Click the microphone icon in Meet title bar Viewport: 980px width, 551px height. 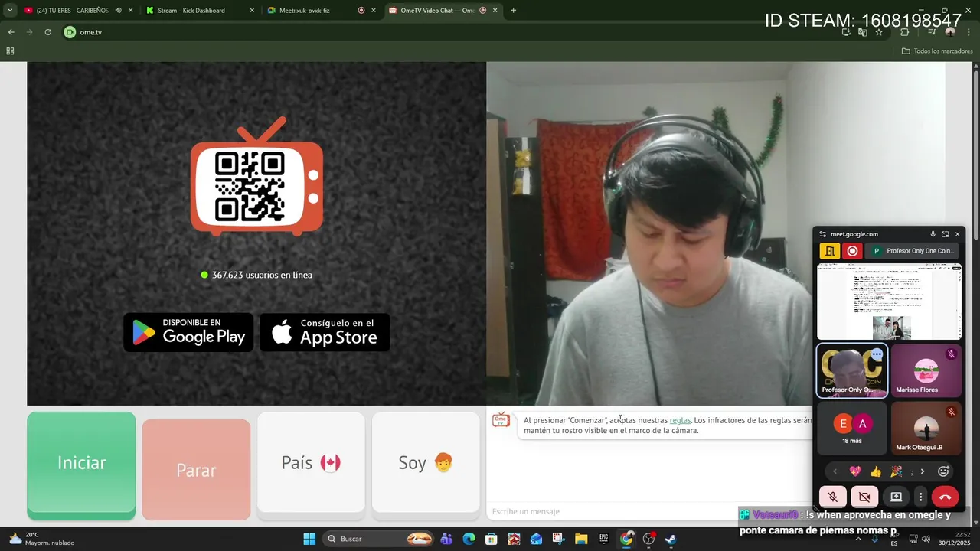pyautogui.click(x=933, y=234)
